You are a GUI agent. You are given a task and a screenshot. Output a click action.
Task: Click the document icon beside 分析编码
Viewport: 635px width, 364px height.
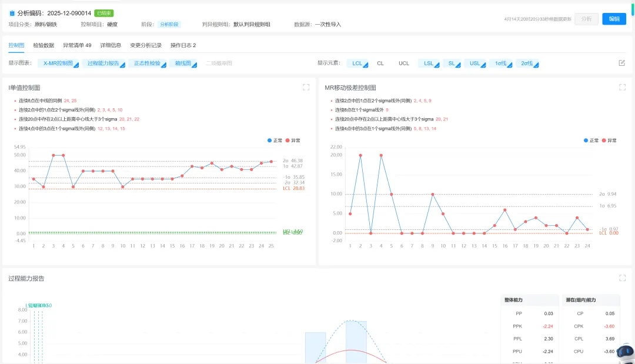click(12, 12)
